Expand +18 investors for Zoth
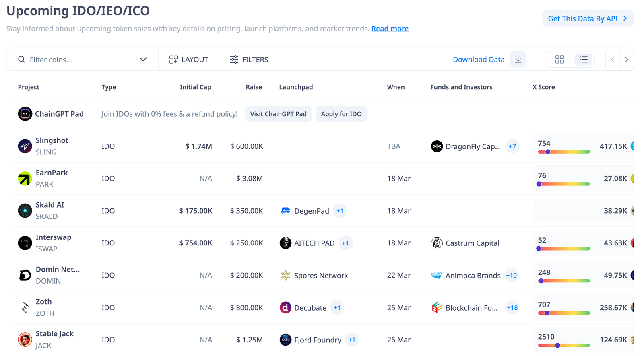This screenshot has height=356, width=644. [x=512, y=308]
